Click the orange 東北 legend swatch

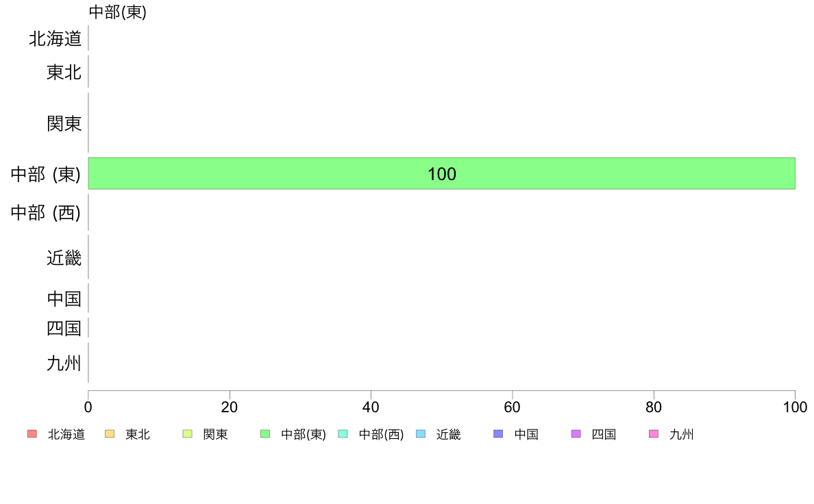coord(110,434)
